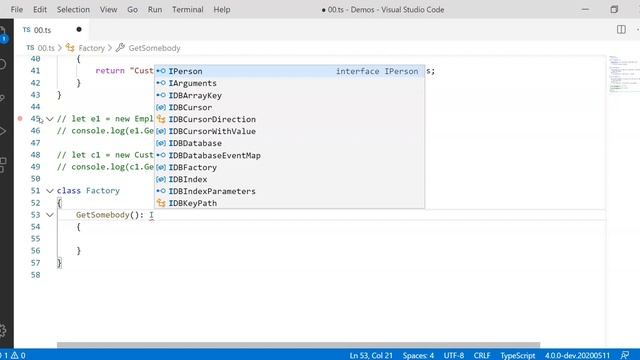Click the unsaved dot on 00.ts tab

pyautogui.click(x=79, y=29)
